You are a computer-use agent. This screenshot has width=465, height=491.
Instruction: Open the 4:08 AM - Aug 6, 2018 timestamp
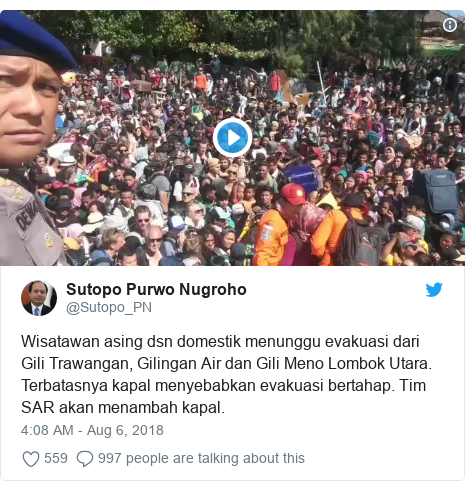coord(92,430)
